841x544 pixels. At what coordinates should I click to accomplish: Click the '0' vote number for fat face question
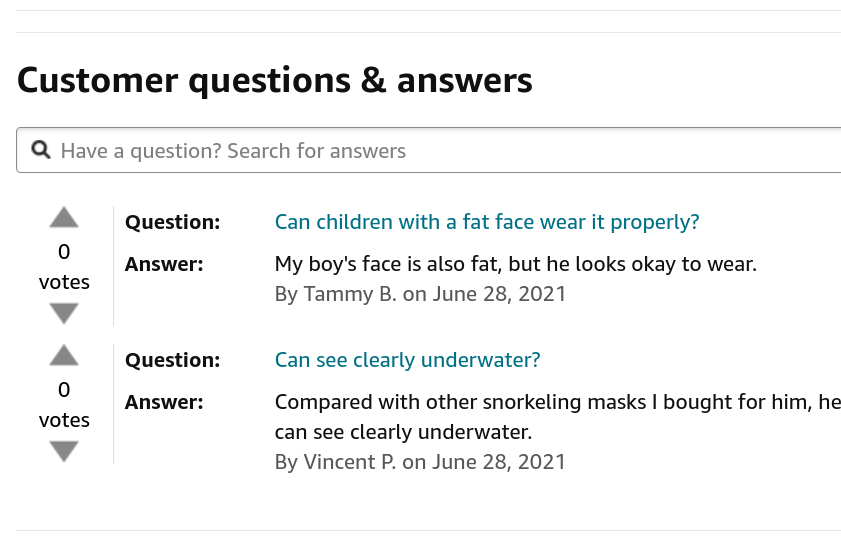click(64, 252)
